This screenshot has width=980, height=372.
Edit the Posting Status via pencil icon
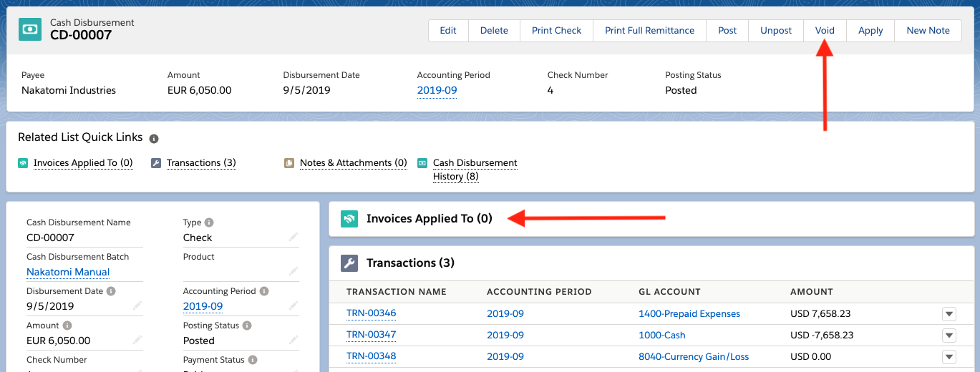click(293, 340)
